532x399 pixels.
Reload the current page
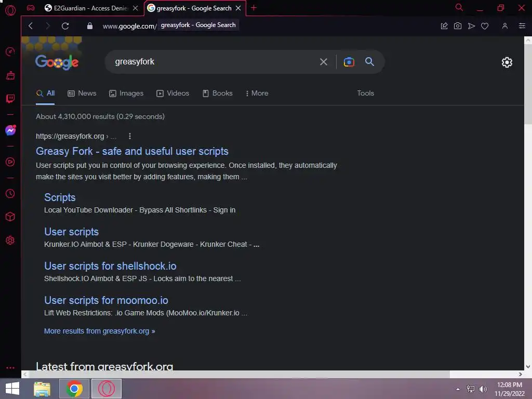[x=65, y=26]
